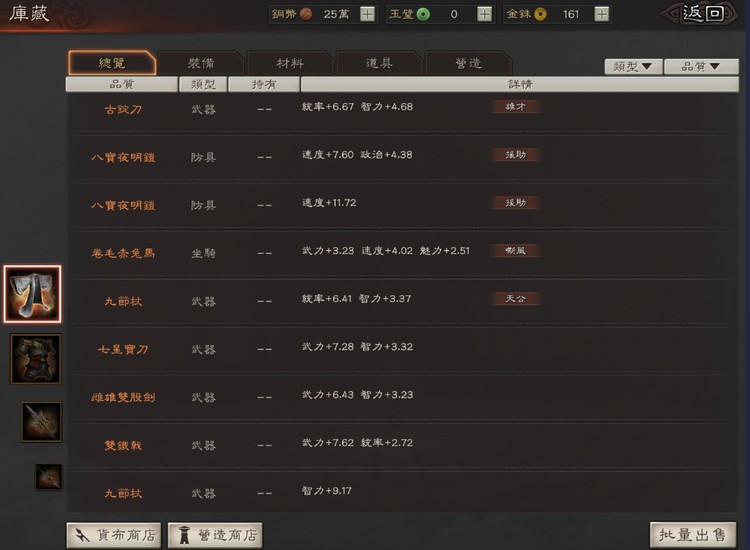Switch to the 材料 materials tab

(x=290, y=63)
